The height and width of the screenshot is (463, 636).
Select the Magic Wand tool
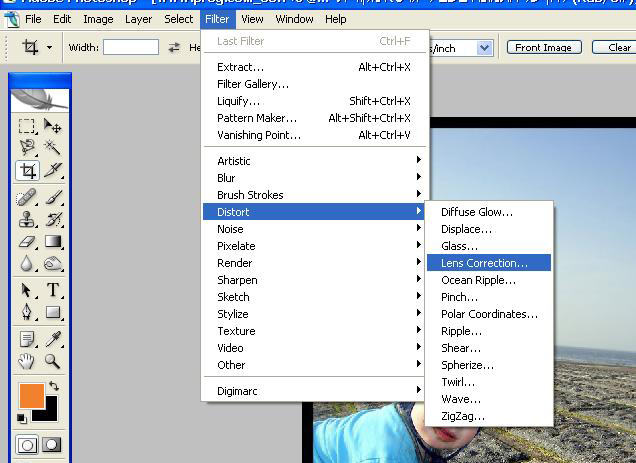pos(53,148)
